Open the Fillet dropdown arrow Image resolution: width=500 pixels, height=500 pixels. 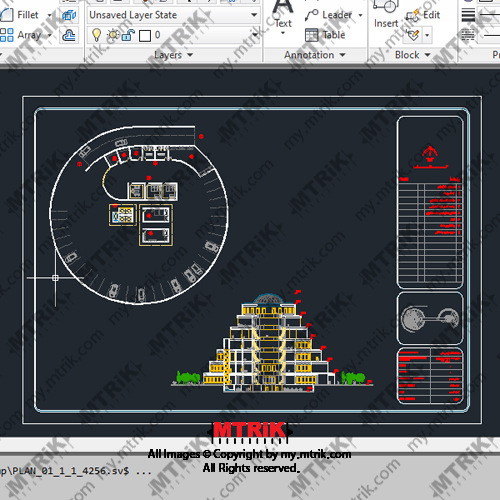pyautogui.click(x=49, y=15)
